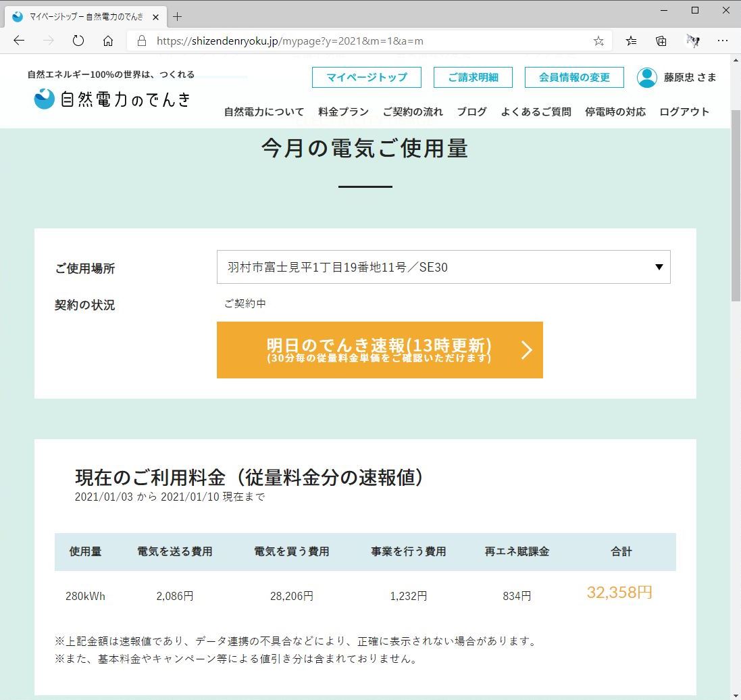The width and height of the screenshot is (741, 700).
Task: Click ログアウト to sign out
Action: 684,112
